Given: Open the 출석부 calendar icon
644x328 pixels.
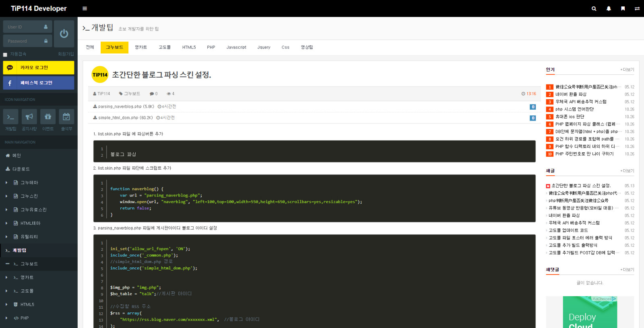Looking at the screenshot, I should point(66,117).
